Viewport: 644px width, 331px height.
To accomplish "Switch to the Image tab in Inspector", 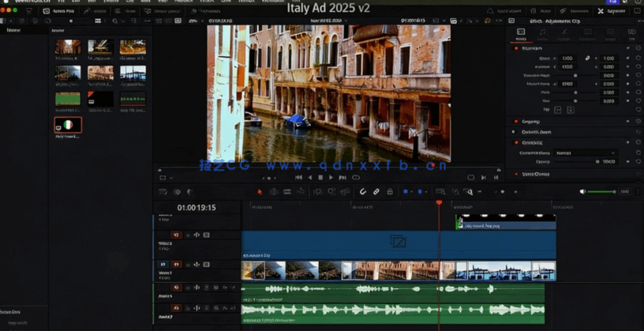I will point(610,34).
